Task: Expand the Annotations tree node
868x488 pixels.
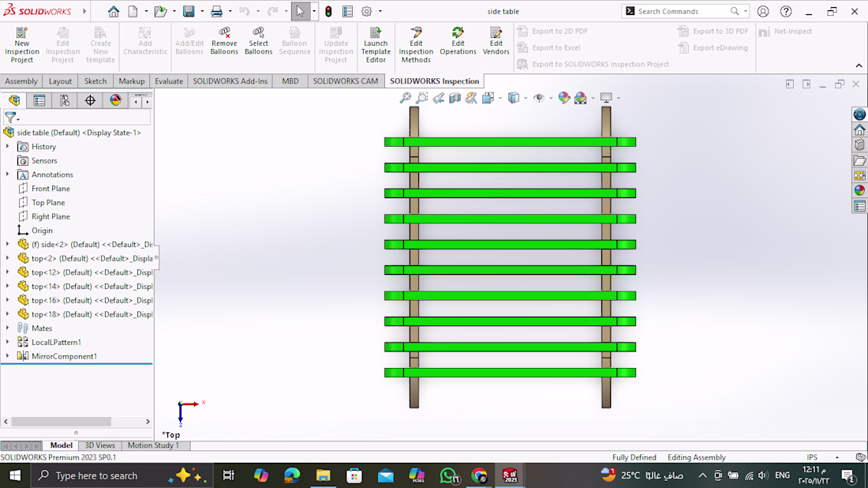Action: [x=7, y=175]
